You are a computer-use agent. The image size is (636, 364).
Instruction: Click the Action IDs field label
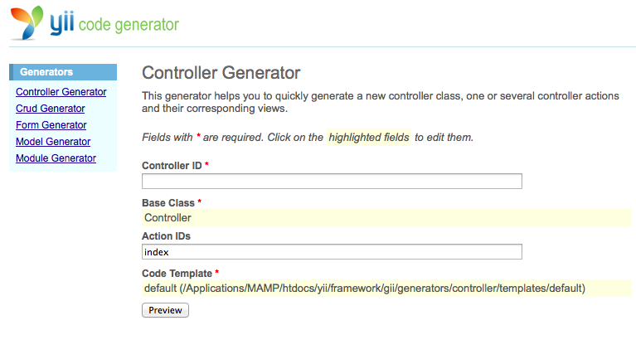coord(167,236)
